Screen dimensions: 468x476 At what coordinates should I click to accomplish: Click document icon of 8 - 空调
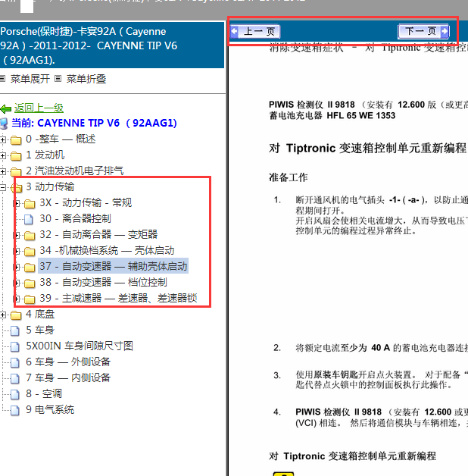point(15,394)
